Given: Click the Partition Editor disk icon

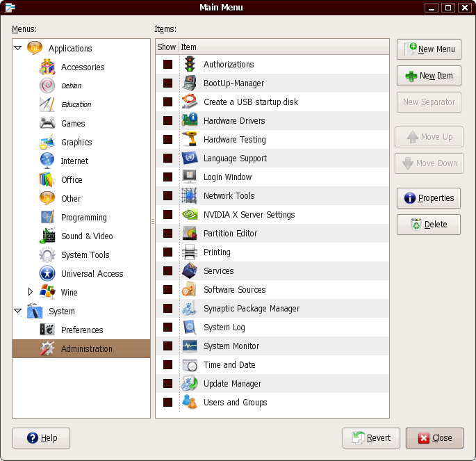Looking at the screenshot, I should point(190,233).
